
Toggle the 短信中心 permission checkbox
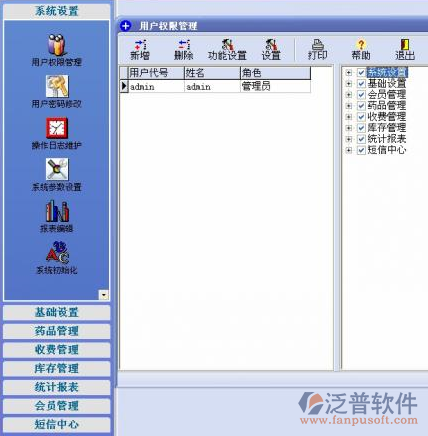[x=361, y=150]
